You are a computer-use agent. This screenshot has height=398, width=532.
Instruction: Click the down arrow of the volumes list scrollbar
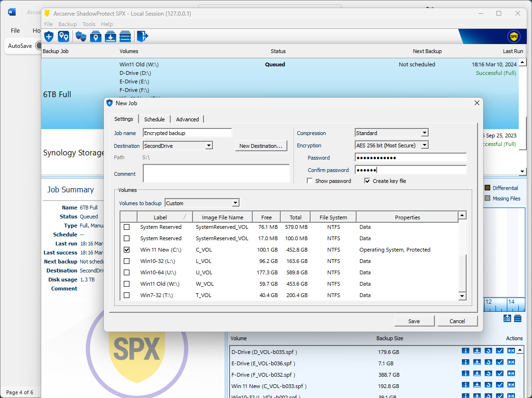(x=462, y=296)
